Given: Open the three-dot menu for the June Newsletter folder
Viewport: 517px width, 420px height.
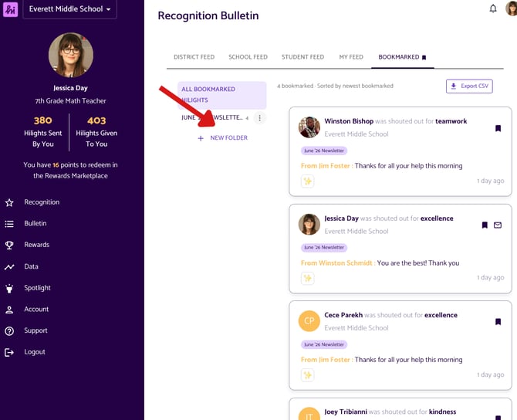Looking at the screenshot, I should click(x=259, y=118).
